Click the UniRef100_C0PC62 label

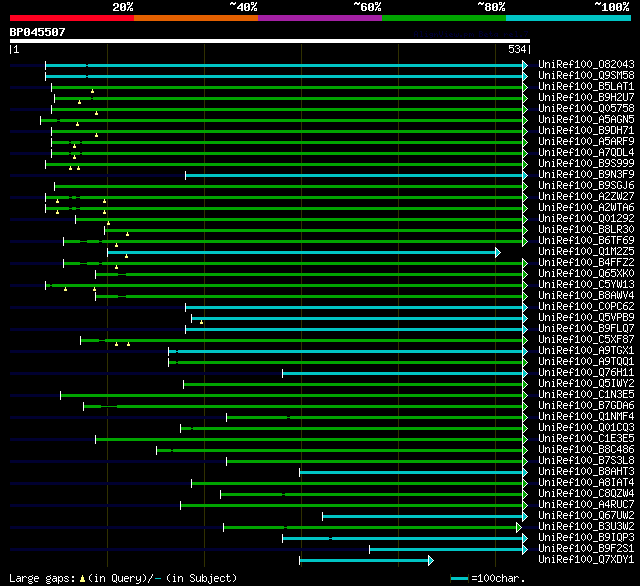(586, 307)
